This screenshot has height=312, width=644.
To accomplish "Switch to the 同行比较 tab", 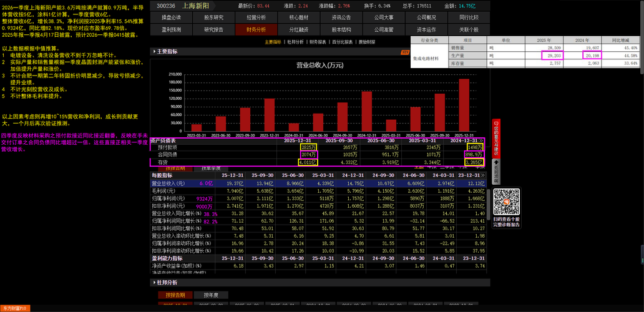I will point(469,17).
